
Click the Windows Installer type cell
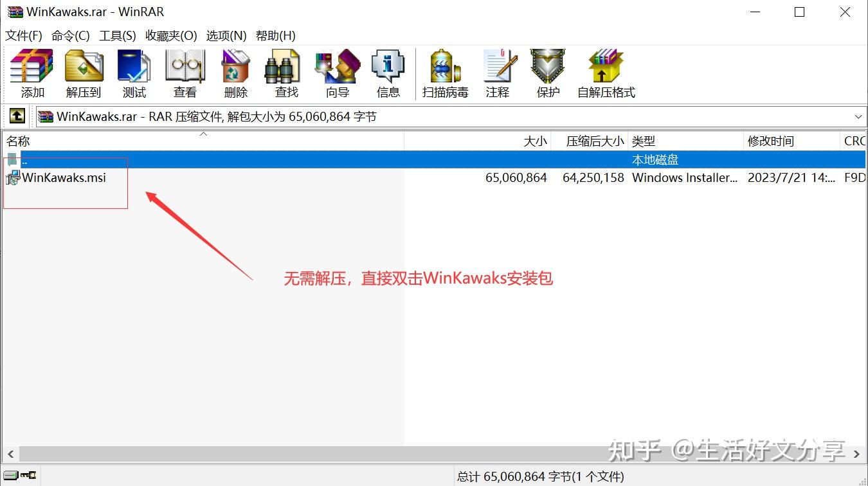685,177
